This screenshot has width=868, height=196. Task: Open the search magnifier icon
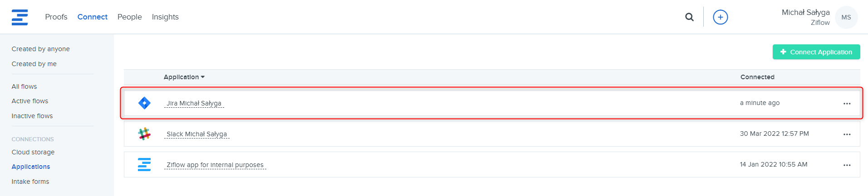tap(689, 17)
